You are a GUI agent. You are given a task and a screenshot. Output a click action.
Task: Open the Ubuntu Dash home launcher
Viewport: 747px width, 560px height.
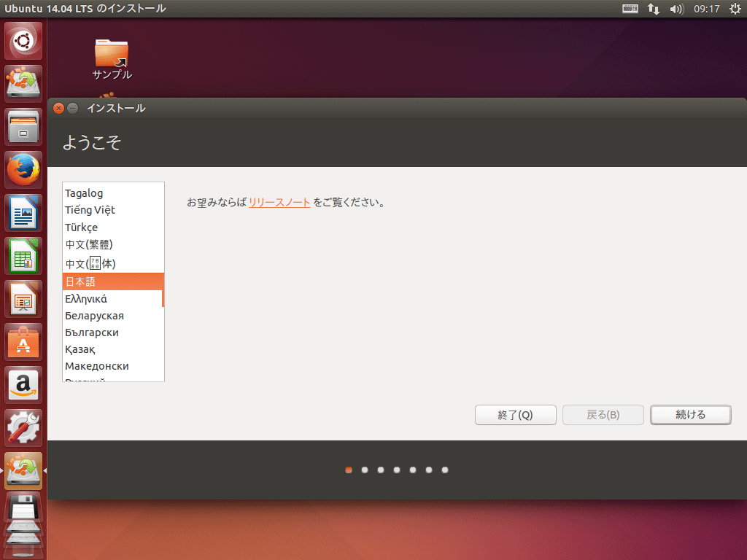click(23, 41)
